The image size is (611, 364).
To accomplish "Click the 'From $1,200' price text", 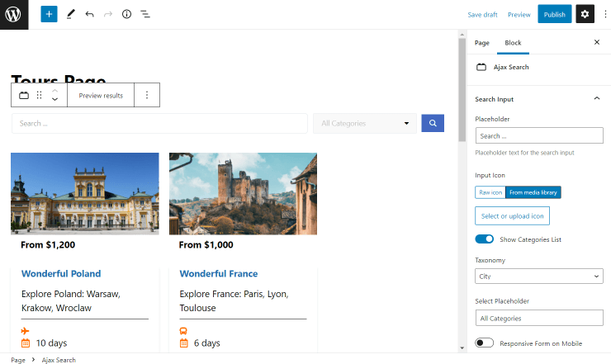I will pyautogui.click(x=48, y=245).
